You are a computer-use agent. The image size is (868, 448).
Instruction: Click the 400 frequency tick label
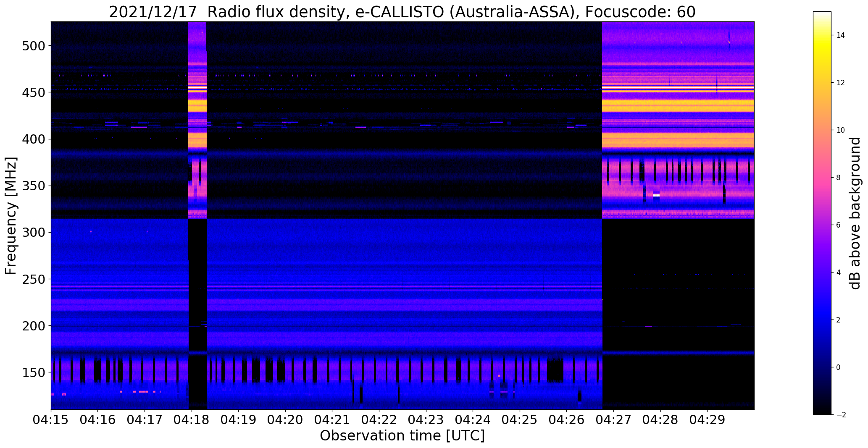[x=33, y=139]
